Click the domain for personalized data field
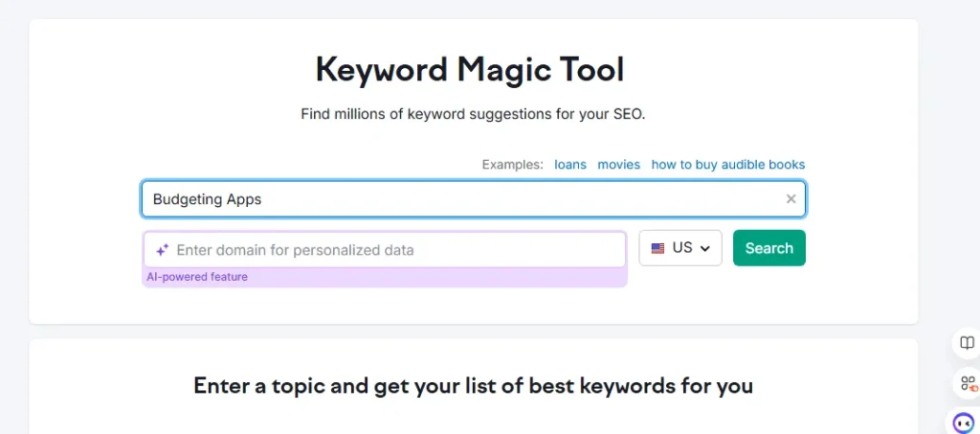The width and height of the screenshot is (980, 434). (x=392, y=250)
